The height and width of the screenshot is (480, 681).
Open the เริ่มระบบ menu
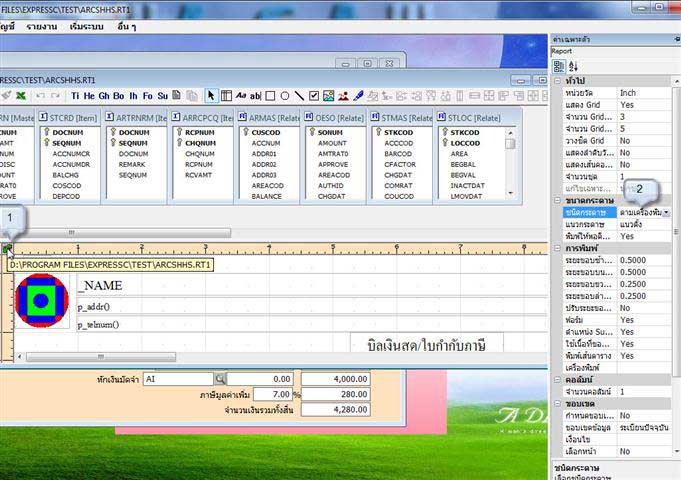pyautogui.click(x=86, y=26)
